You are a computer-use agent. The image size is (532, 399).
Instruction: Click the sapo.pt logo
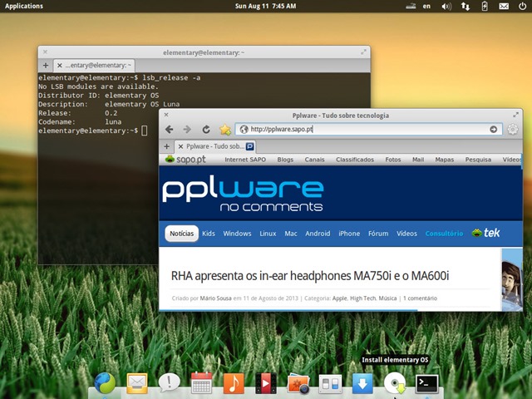coord(185,159)
